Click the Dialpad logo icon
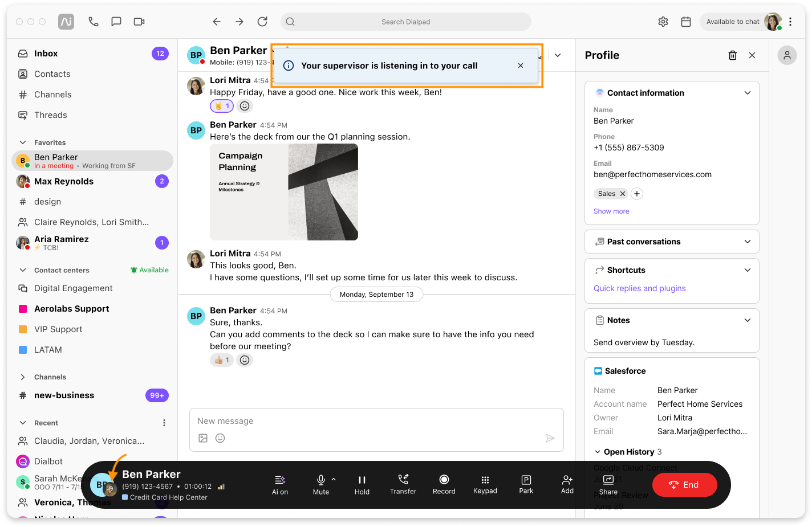Image resolution: width=812 pixels, height=527 pixels. click(x=66, y=22)
